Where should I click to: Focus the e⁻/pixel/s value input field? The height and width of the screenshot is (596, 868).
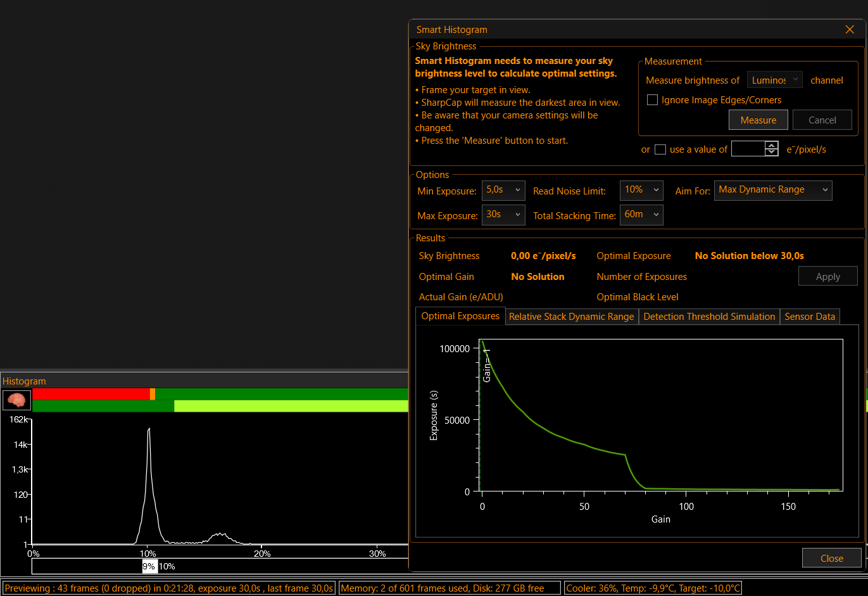748,149
